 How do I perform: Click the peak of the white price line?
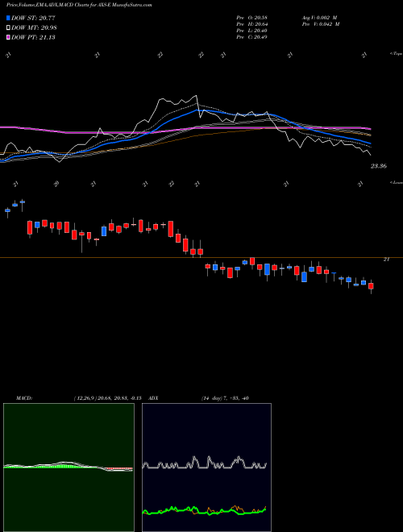[196, 96]
